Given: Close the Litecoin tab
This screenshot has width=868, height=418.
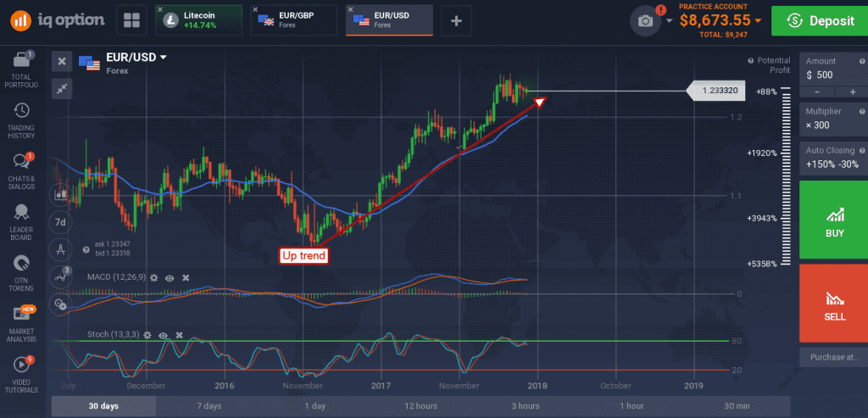Looking at the screenshot, I should [160, 9].
